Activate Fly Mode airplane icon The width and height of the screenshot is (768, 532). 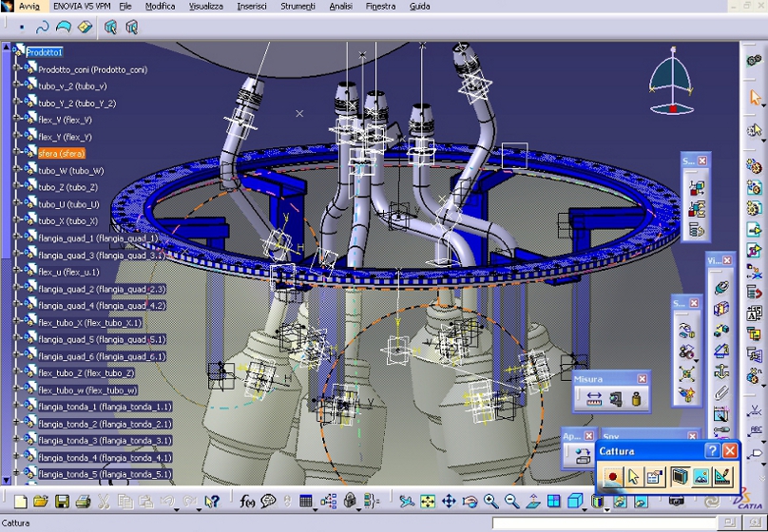(406, 502)
